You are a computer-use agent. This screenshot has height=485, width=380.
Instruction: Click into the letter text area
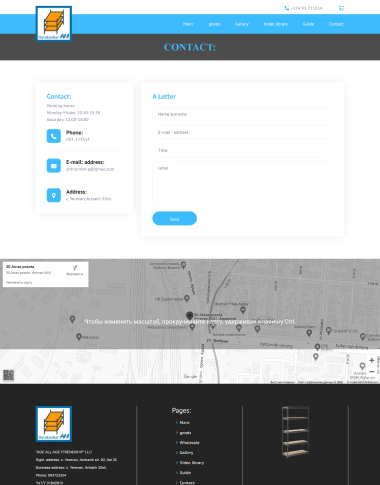(x=243, y=182)
